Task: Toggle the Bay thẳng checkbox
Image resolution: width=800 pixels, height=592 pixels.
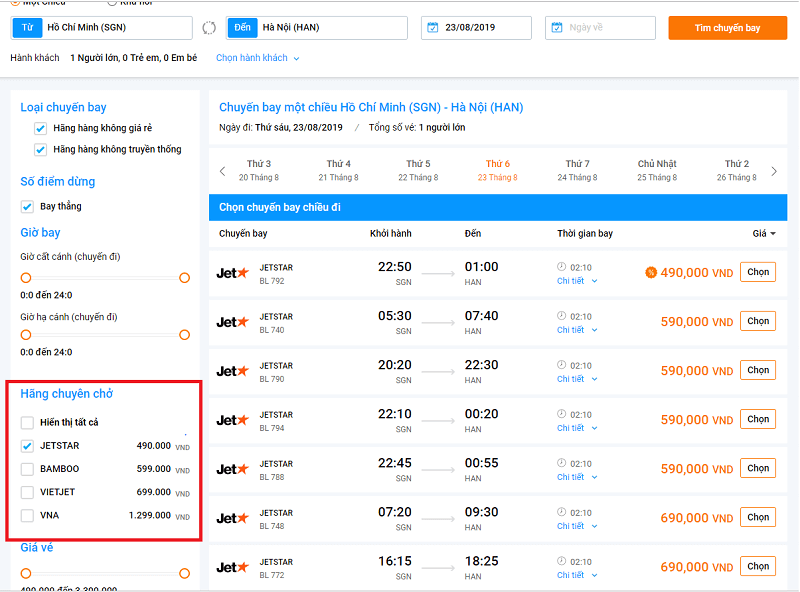Action: (27, 207)
